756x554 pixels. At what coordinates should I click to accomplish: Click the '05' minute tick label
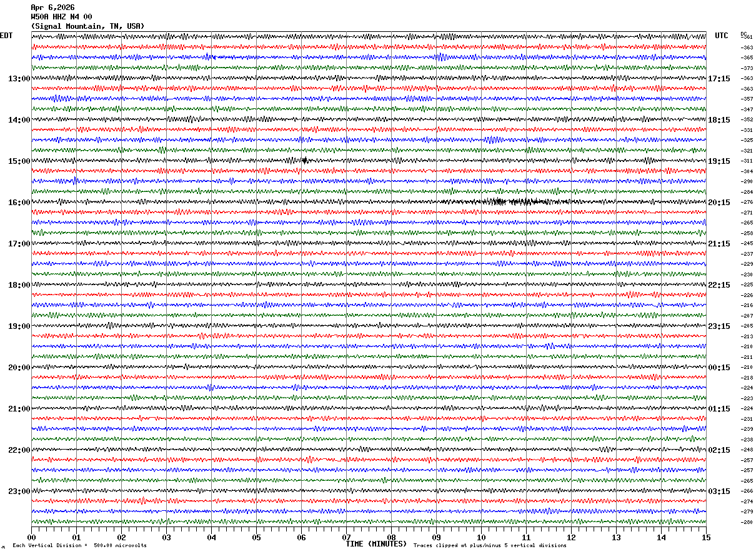click(x=256, y=537)
